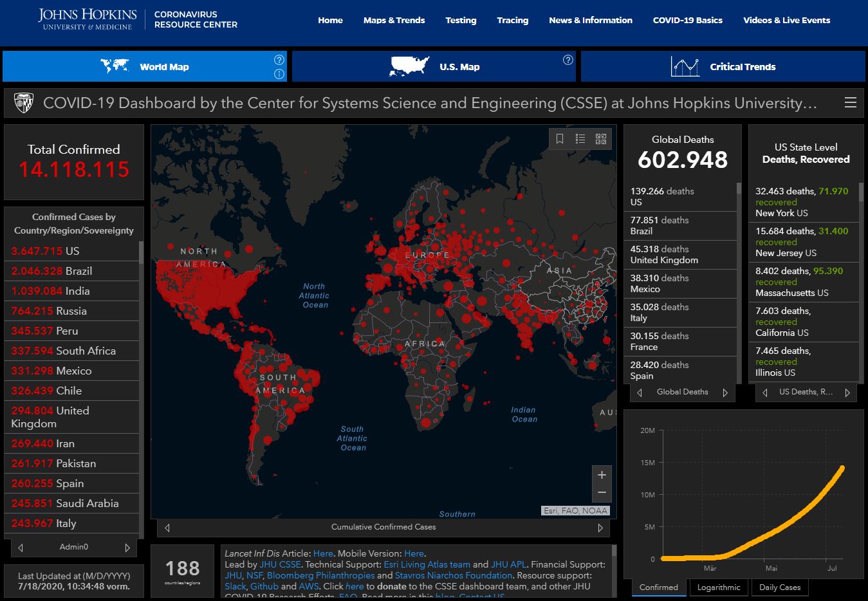Open the Home menu item
Screen dimensions: 868x601
click(x=330, y=20)
